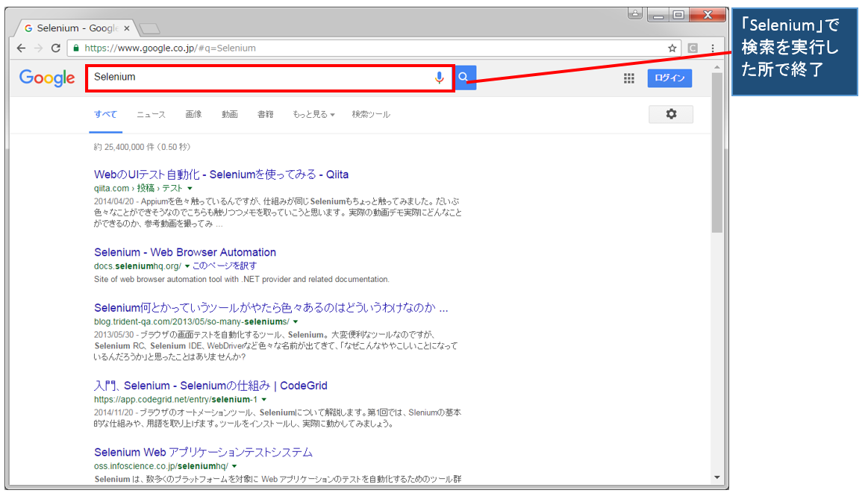Select the すべて tab
Screen dimensions: 868x496
pos(105,114)
